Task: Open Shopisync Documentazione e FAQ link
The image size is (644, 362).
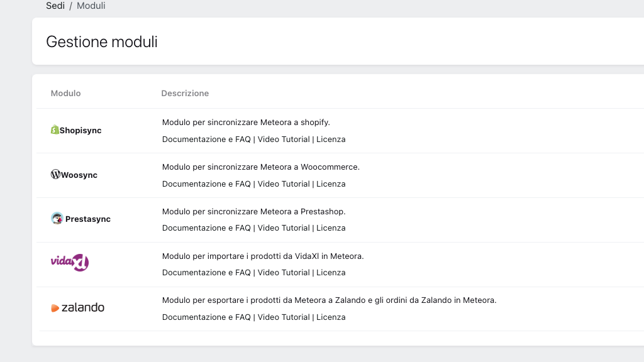Action: pyautogui.click(x=206, y=139)
